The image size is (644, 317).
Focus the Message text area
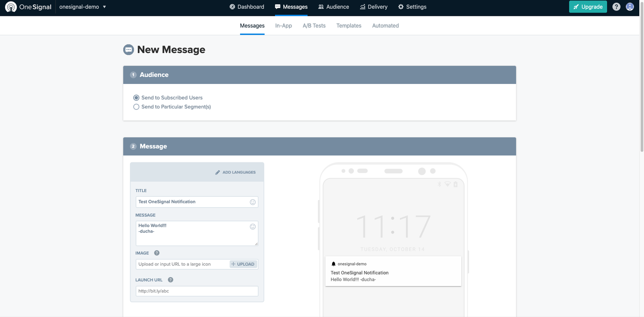pos(197,233)
